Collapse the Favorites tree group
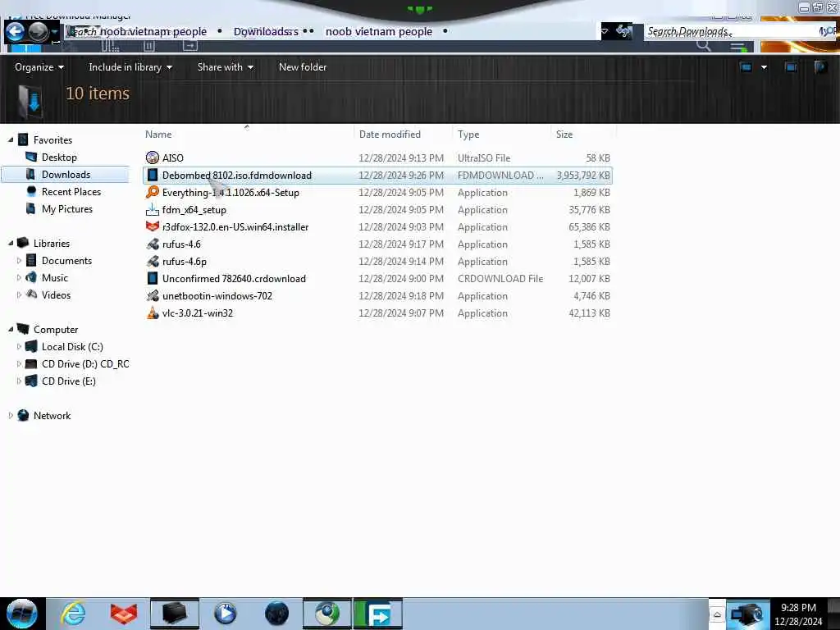840x630 pixels. [x=11, y=139]
